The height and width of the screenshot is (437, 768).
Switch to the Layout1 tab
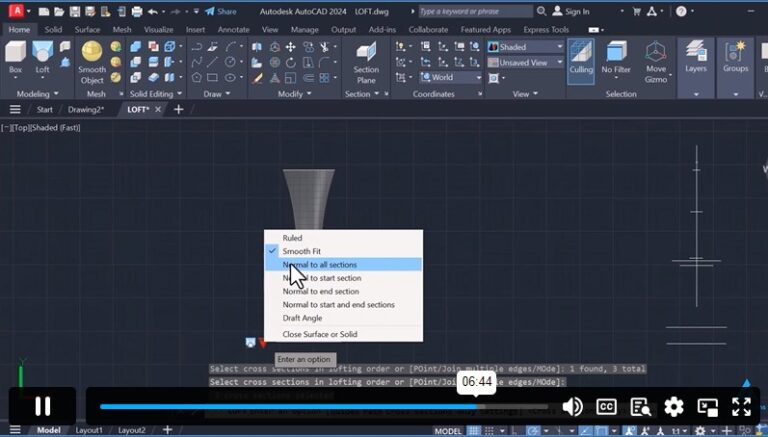click(89, 430)
